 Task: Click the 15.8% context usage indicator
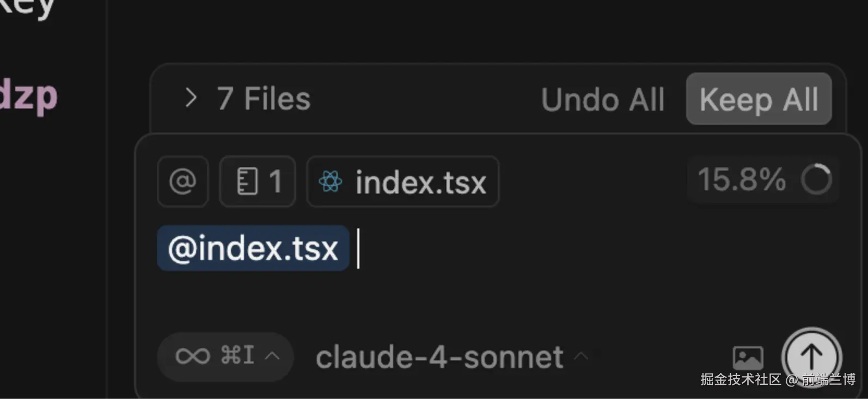(x=742, y=179)
